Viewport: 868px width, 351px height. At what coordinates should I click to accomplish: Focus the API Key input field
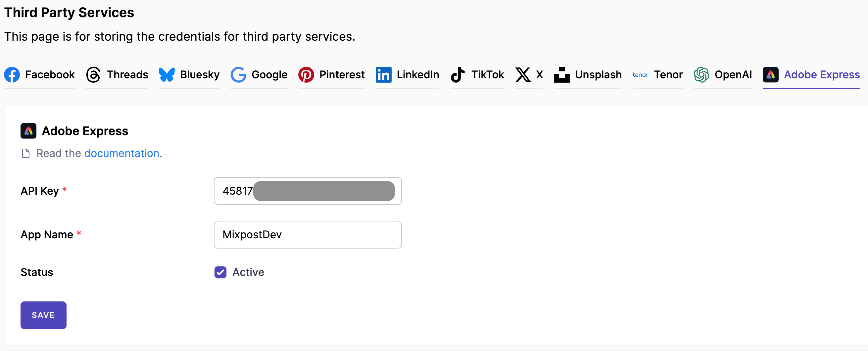pos(308,191)
